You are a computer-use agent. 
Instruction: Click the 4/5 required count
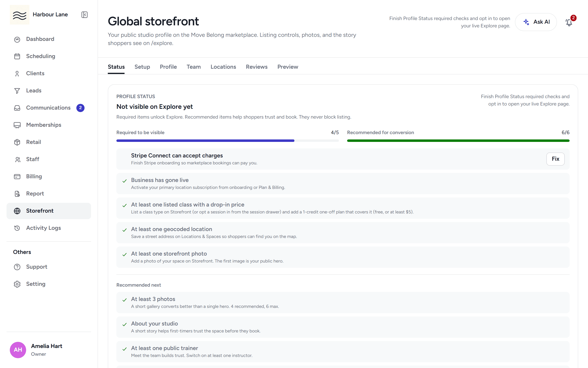coord(335,132)
